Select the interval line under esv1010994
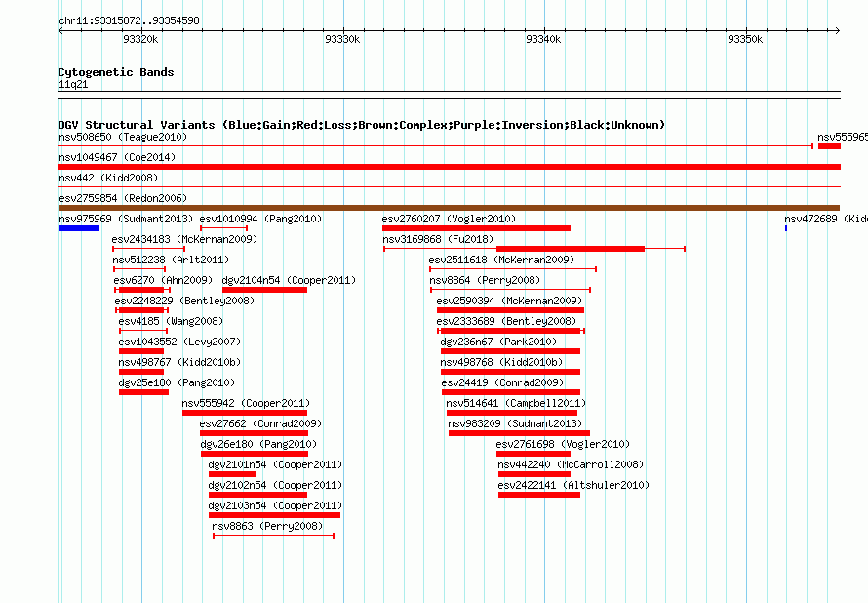868x603 pixels. pyautogui.click(x=223, y=228)
